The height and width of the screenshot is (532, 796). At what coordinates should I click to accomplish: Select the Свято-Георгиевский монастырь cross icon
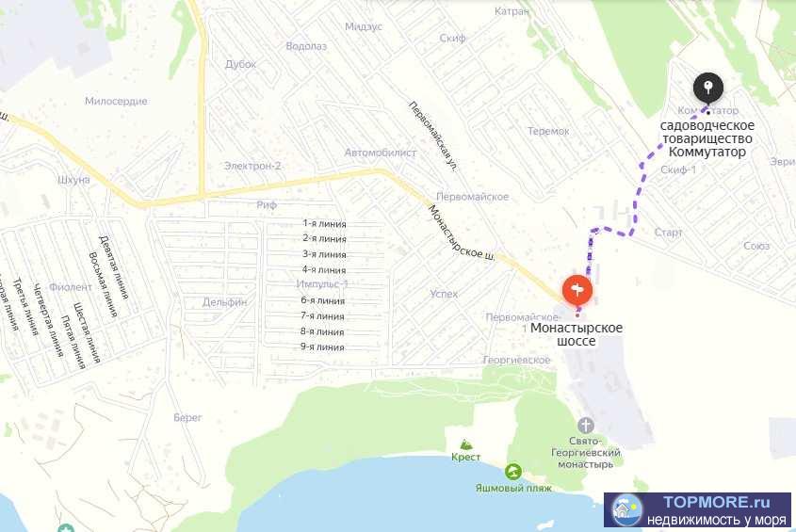click(585, 426)
